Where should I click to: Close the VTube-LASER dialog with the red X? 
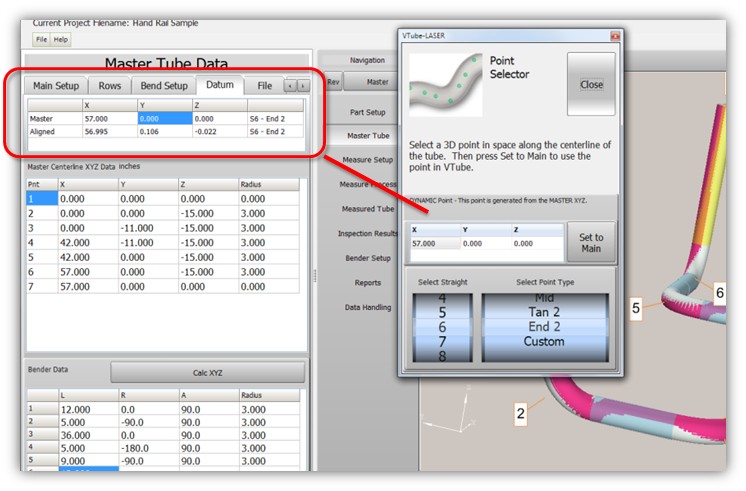[614, 35]
